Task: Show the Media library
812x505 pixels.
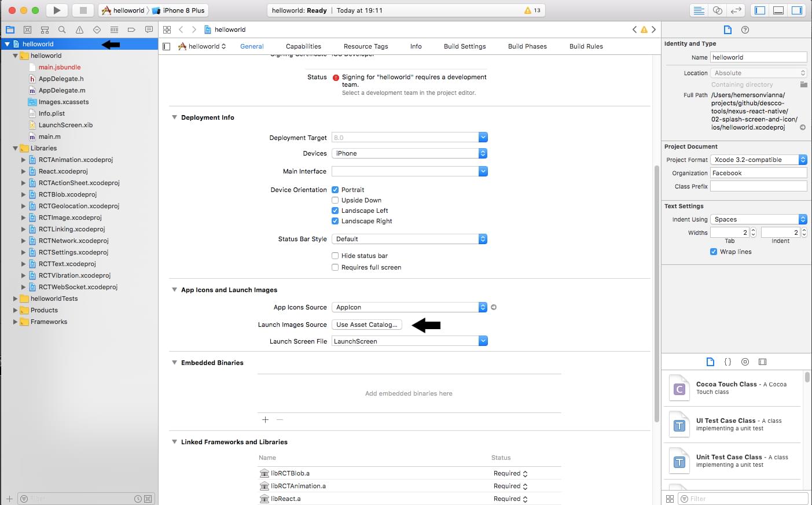Action: click(762, 362)
